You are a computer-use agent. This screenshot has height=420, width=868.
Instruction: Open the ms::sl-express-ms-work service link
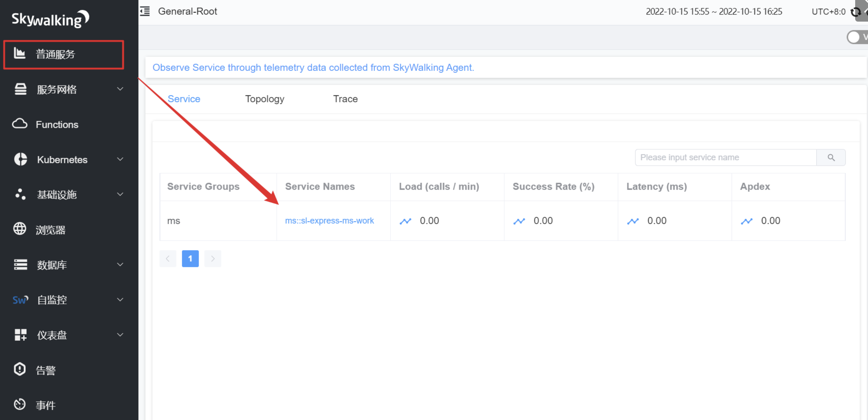coord(329,221)
